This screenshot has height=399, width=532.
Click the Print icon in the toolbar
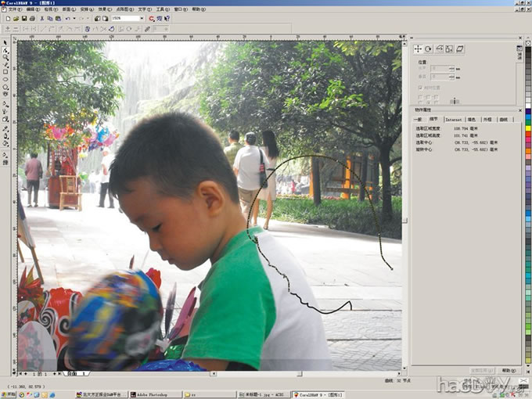[x=34, y=18]
